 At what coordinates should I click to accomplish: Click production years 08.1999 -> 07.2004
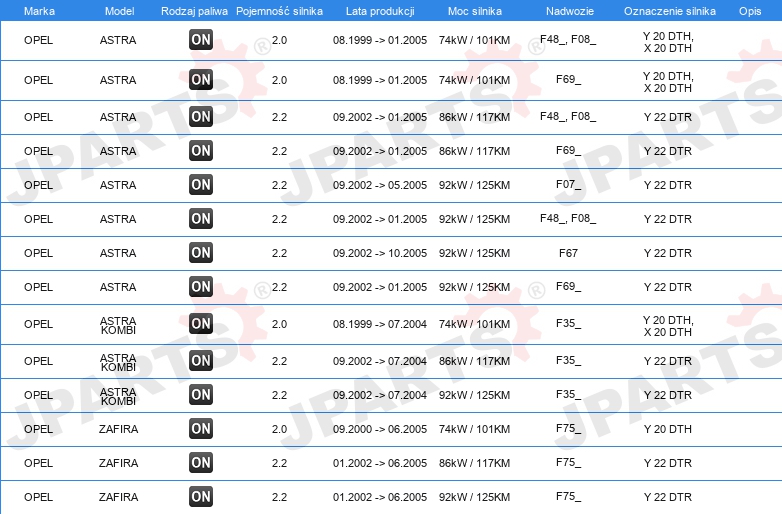click(380, 324)
